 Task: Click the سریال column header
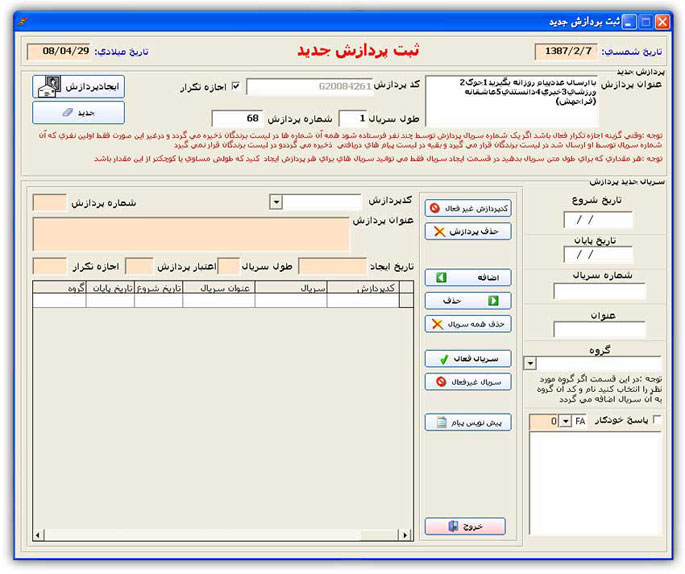click(291, 288)
